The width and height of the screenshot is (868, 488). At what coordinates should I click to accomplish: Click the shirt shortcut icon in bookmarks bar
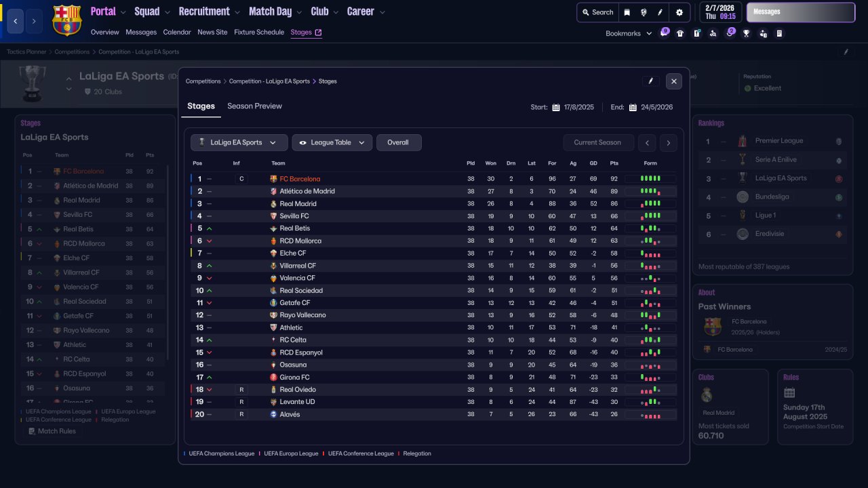[x=680, y=33]
